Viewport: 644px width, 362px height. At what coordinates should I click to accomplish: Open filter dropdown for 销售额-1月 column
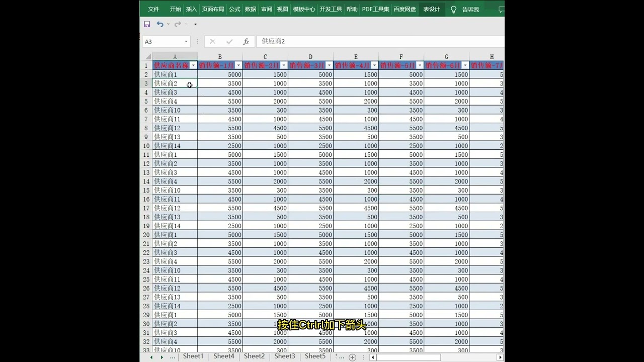click(238, 65)
